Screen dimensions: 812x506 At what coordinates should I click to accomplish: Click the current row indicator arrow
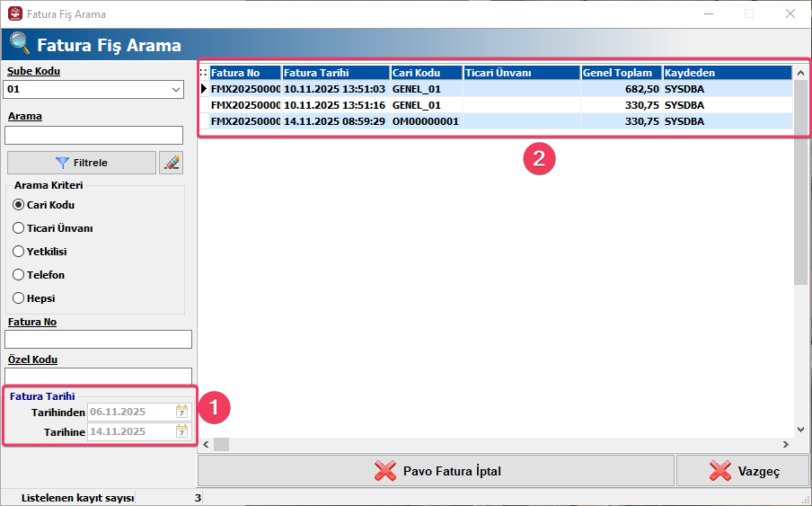click(x=203, y=89)
